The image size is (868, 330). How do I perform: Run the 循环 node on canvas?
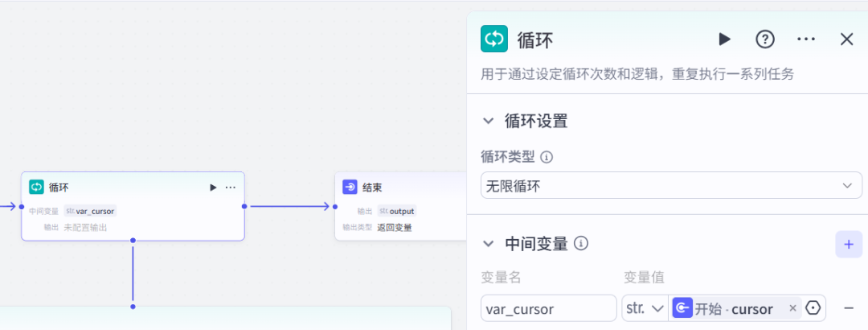(213, 188)
